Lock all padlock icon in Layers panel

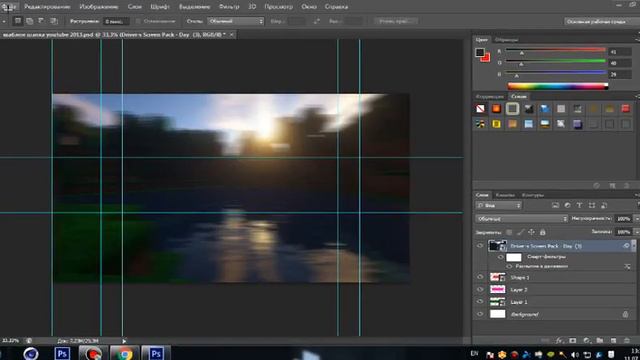[542, 232]
